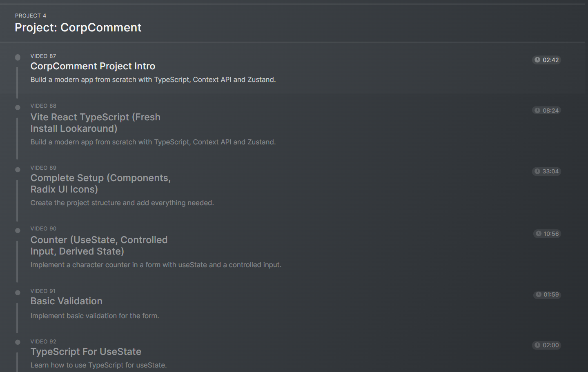Click the clock icon beside 02:00
588x372 pixels.
pyautogui.click(x=537, y=345)
